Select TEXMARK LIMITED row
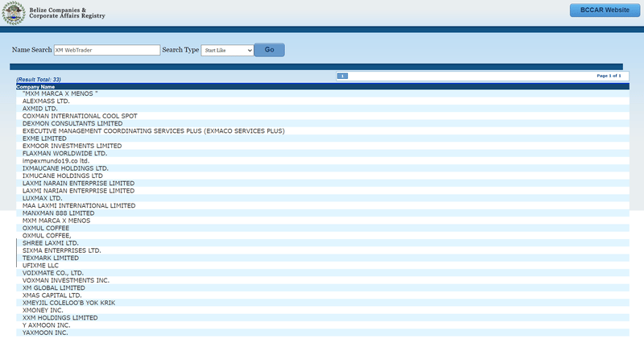The width and height of the screenshot is (644, 343). coord(323,258)
